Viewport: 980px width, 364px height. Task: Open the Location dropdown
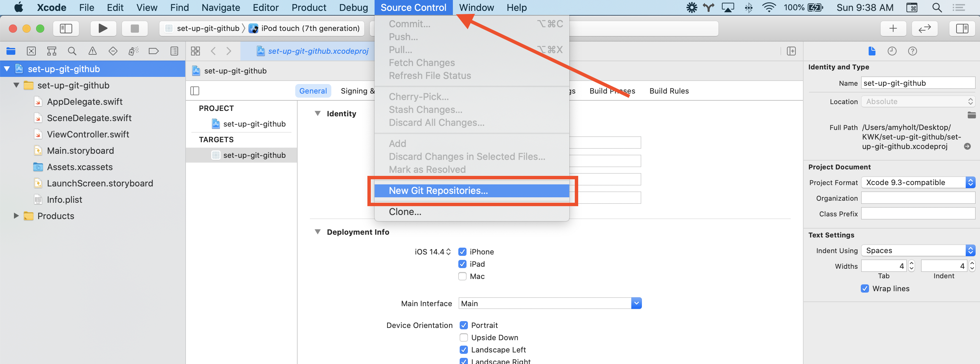pos(918,101)
